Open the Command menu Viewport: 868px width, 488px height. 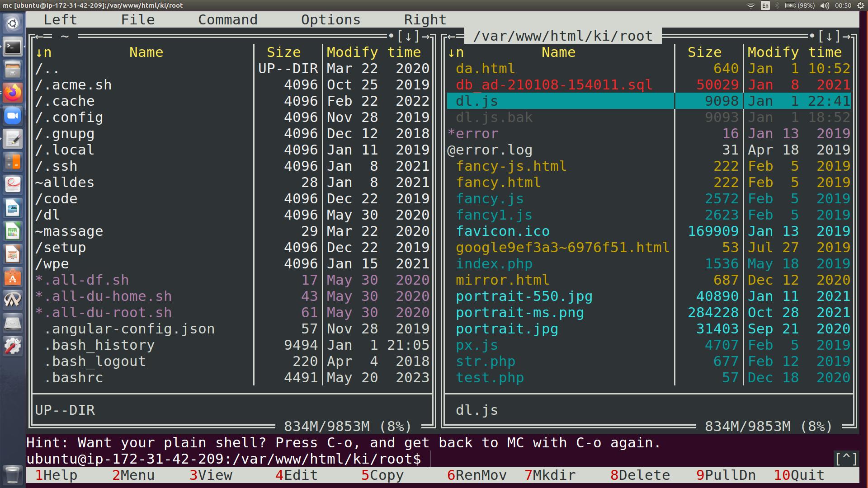(x=227, y=20)
